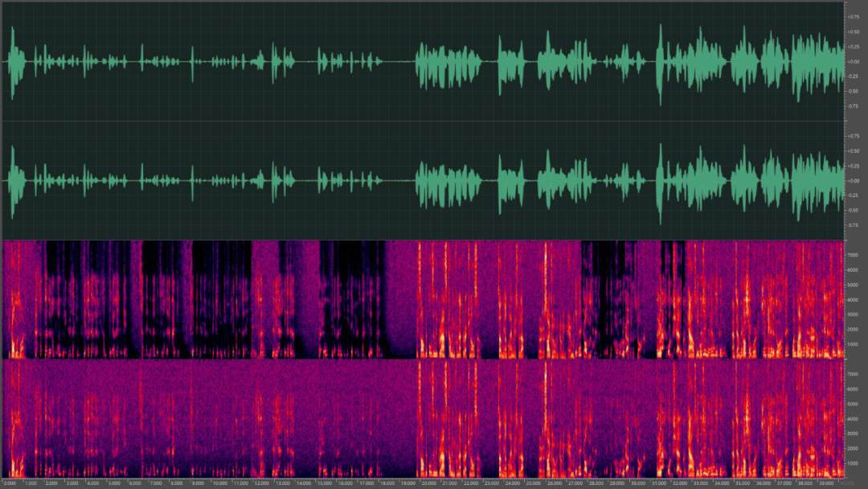
Task: Click the 0.75 label at top of bottom waveform scale
Action: coord(854,136)
